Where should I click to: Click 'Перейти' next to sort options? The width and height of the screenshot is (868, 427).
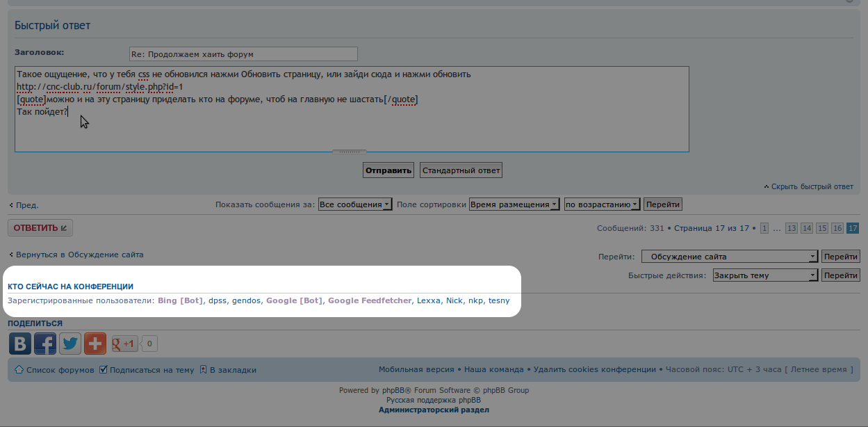point(663,204)
